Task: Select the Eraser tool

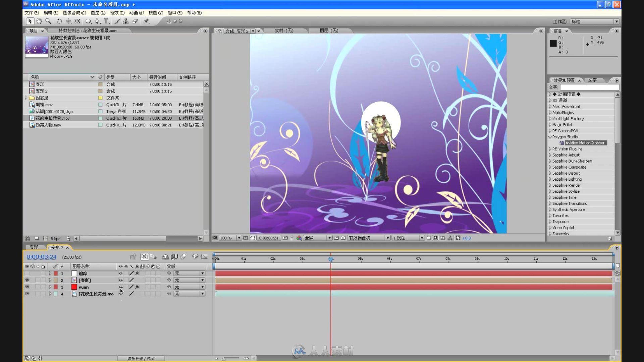Action: [x=135, y=21]
